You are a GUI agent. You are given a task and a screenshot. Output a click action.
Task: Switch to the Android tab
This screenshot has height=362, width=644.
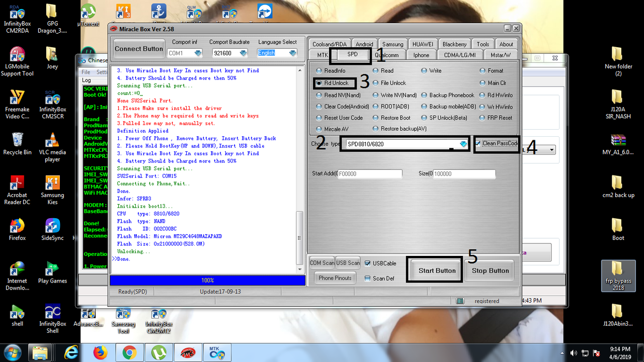point(364,44)
